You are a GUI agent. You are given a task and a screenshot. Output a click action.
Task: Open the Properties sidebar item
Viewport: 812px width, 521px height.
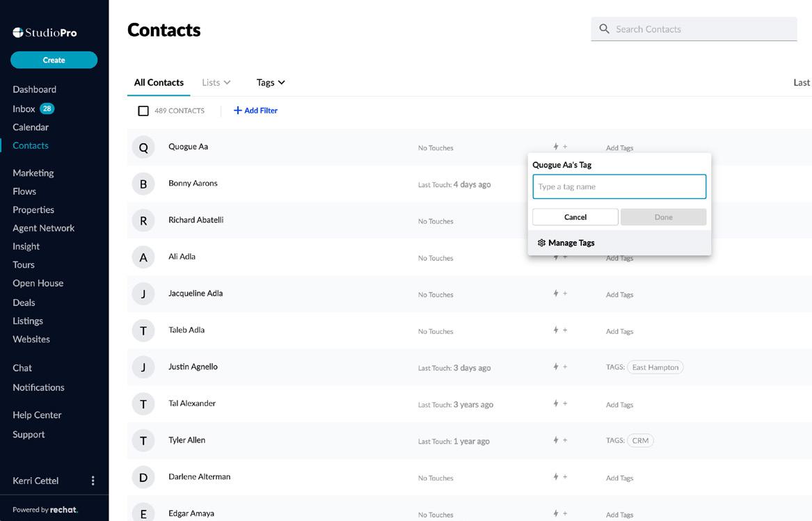point(33,210)
